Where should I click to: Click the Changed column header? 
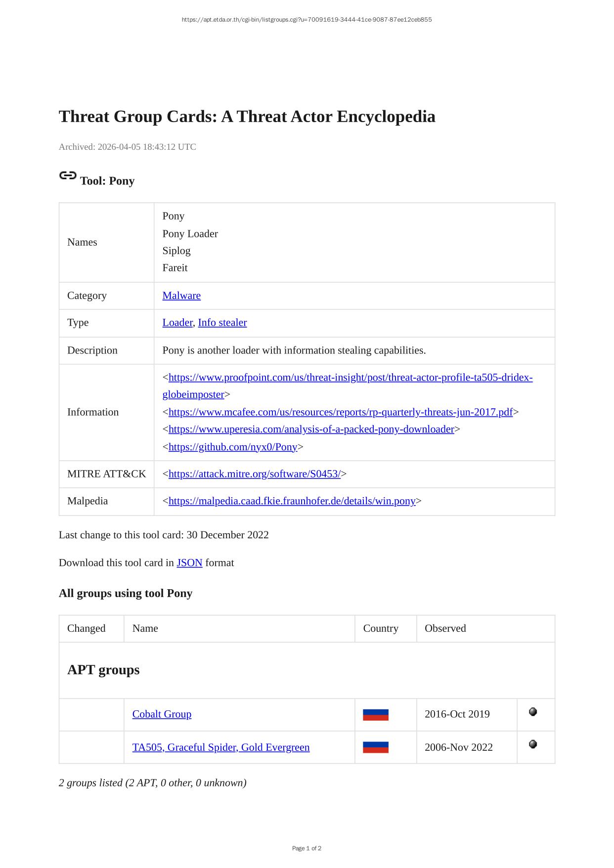click(87, 628)
